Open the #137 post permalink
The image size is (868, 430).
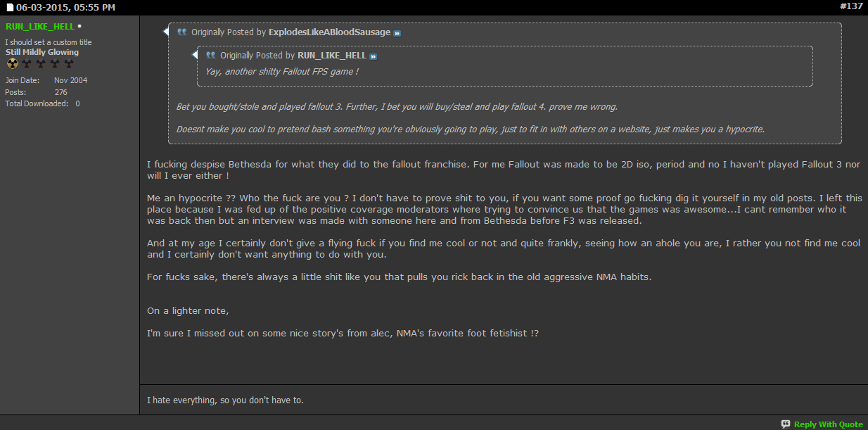851,6
